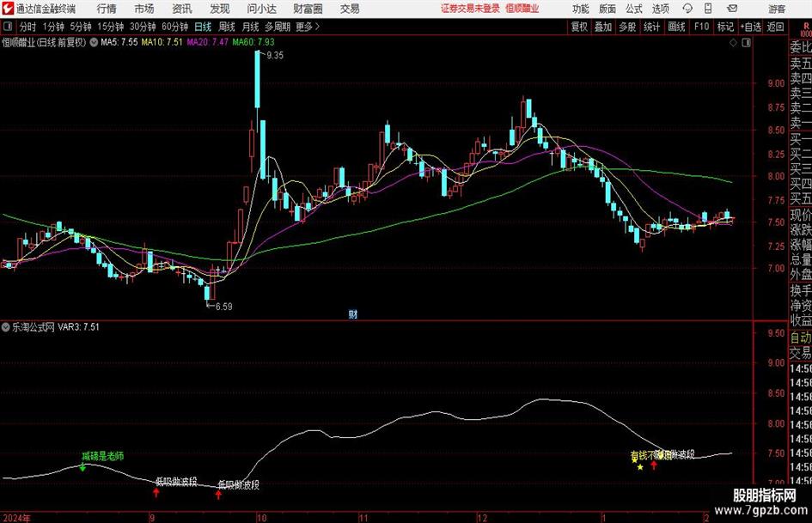
Task: Click the 自动 label in right panel
Action: [801, 338]
